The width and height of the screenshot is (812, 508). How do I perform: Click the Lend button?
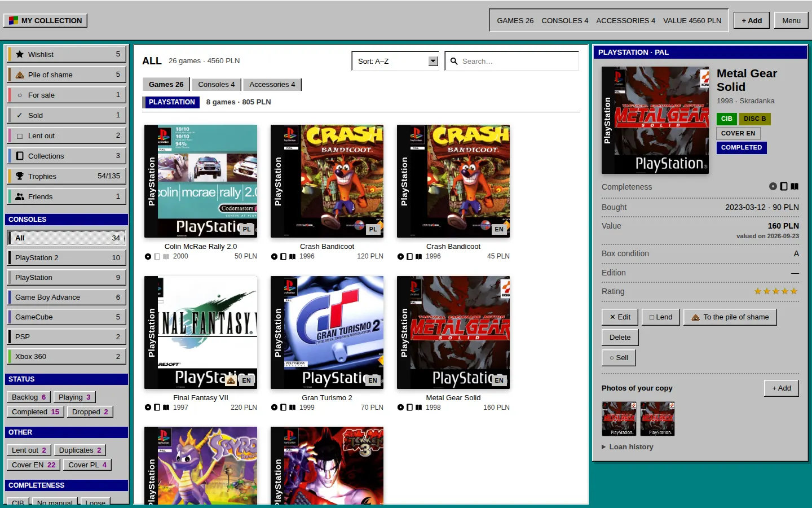(661, 317)
